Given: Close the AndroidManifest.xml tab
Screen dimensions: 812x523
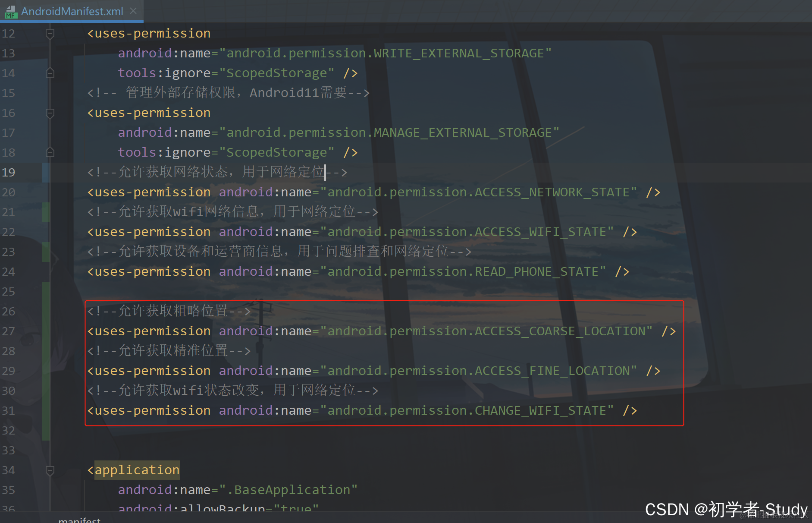Looking at the screenshot, I should 134,11.
